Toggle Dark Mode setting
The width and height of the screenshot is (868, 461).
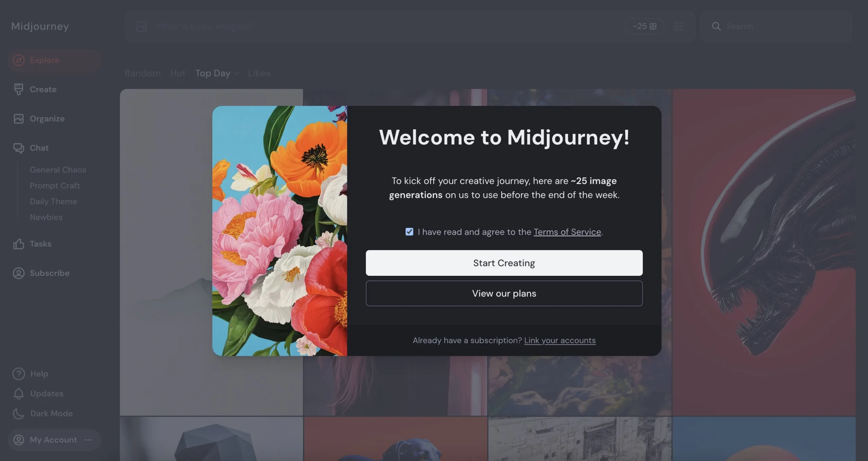point(51,414)
